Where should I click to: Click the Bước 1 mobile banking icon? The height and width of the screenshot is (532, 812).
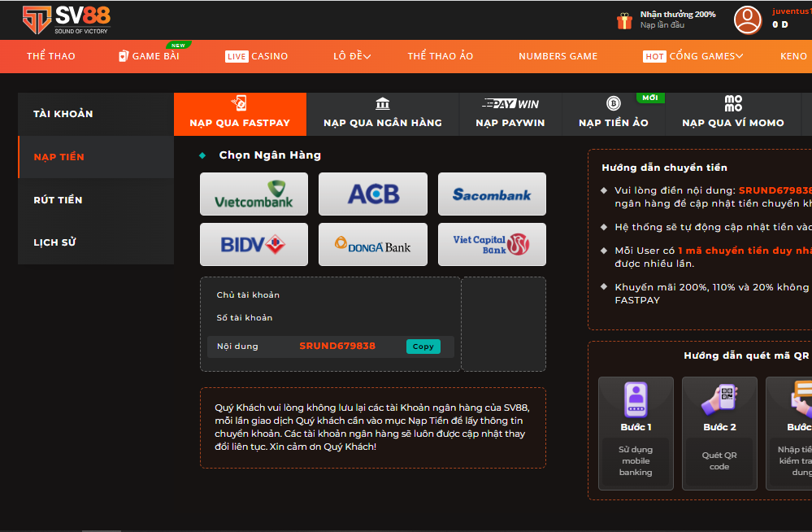[636, 399]
